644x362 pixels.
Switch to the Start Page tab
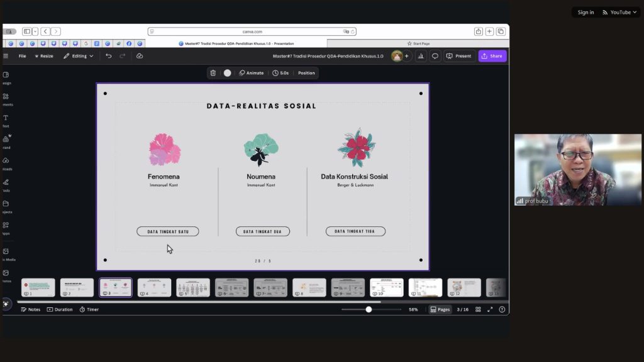tap(418, 44)
